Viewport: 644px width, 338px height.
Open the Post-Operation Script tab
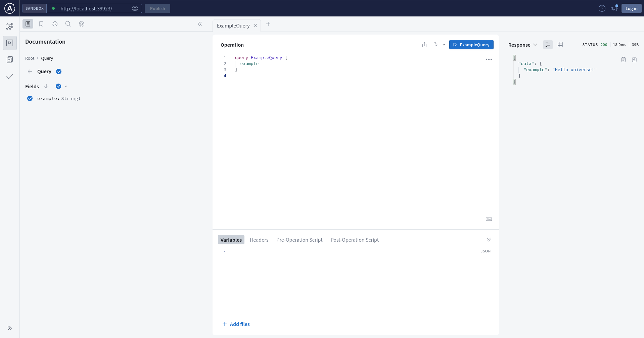pyautogui.click(x=355, y=240)
